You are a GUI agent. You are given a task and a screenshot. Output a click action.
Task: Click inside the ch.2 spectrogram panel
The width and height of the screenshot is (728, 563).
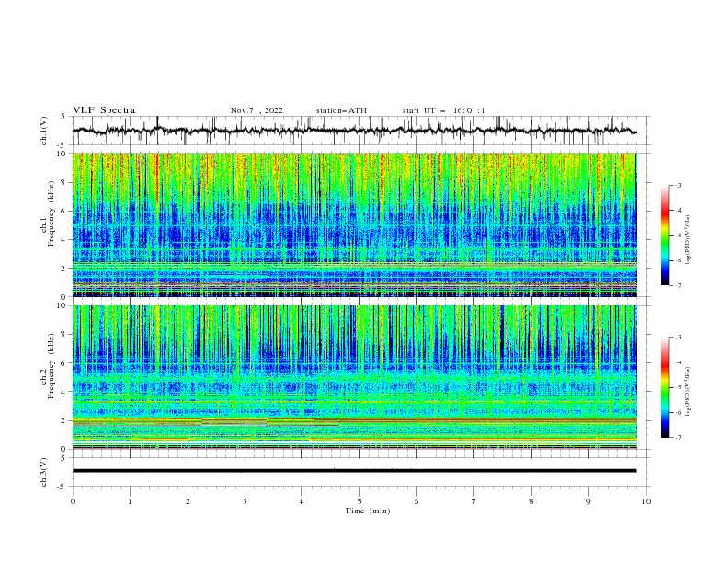(354, 377)
